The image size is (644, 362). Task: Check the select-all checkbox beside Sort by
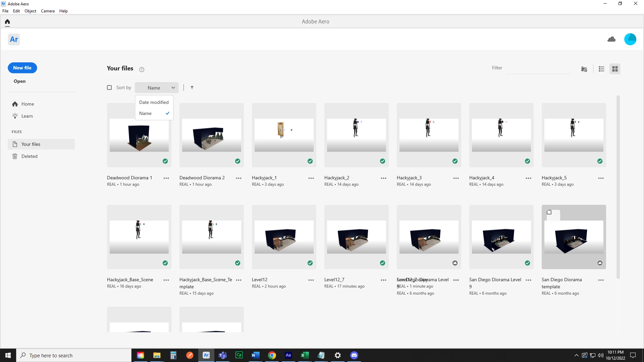pos(109,87)
